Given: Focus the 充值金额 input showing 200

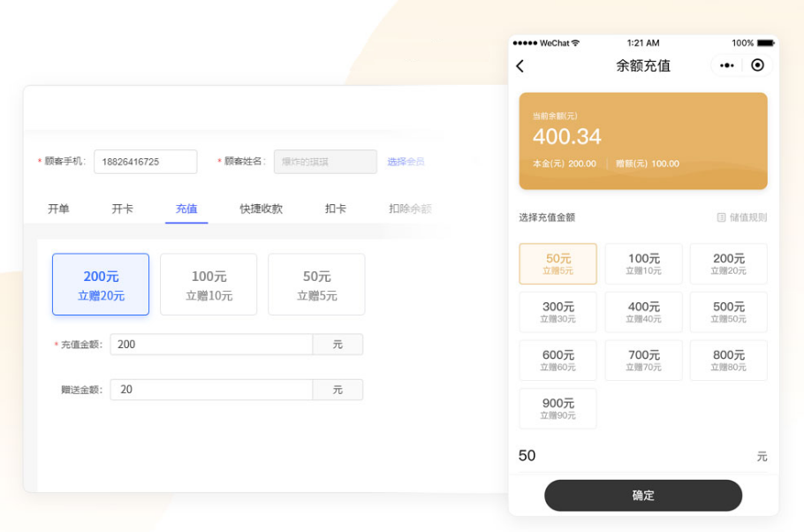Looking at the screenshot, I should click(x=211, y=345).
